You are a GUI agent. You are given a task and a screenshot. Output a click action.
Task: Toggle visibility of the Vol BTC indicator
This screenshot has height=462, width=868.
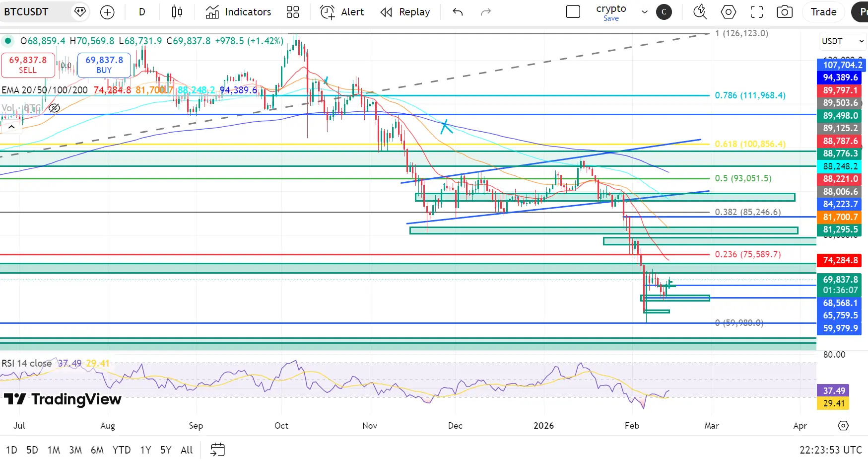coord(54,108)
